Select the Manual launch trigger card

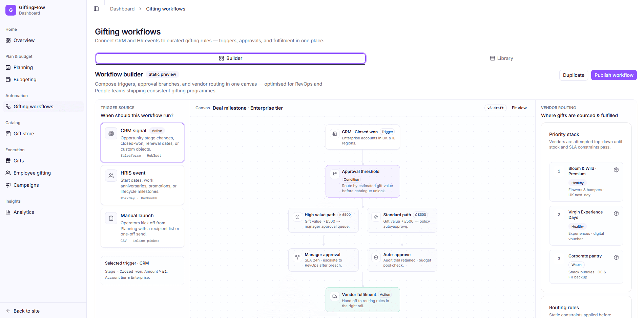tap(142, 228)
